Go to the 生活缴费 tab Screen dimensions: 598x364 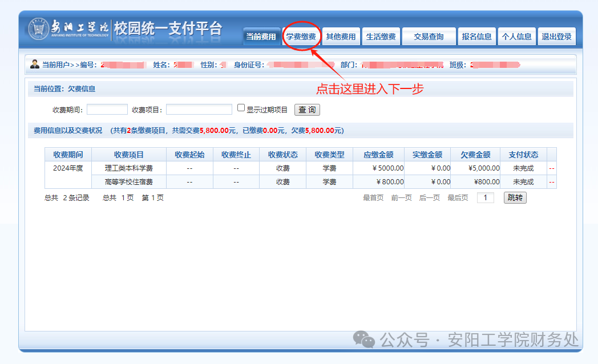[381, 37]
